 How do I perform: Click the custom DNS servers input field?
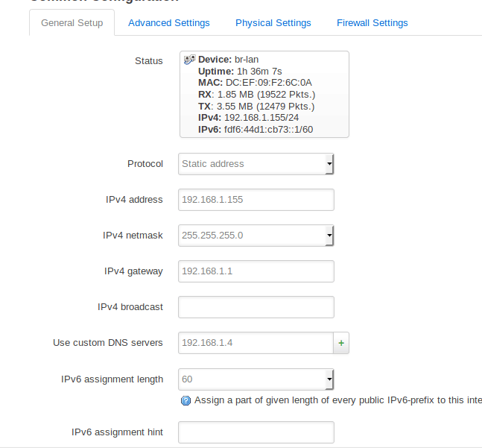[255, 343]
